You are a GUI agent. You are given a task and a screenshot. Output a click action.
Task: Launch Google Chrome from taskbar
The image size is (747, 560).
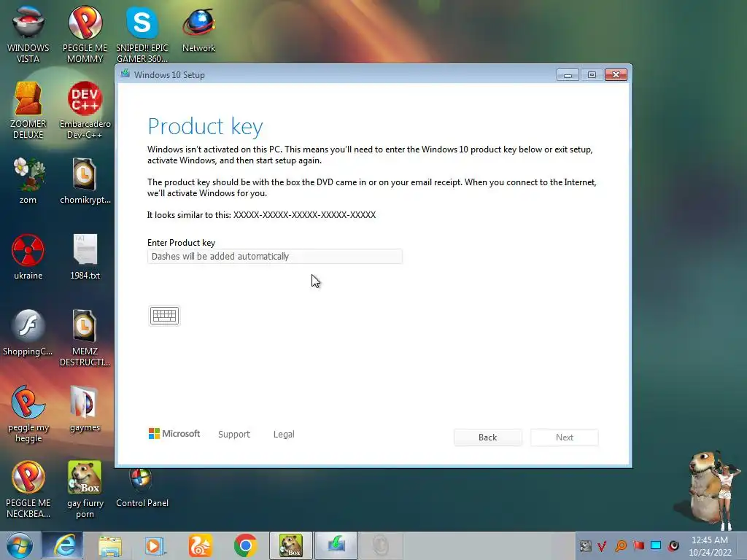(x=245, y=545)
